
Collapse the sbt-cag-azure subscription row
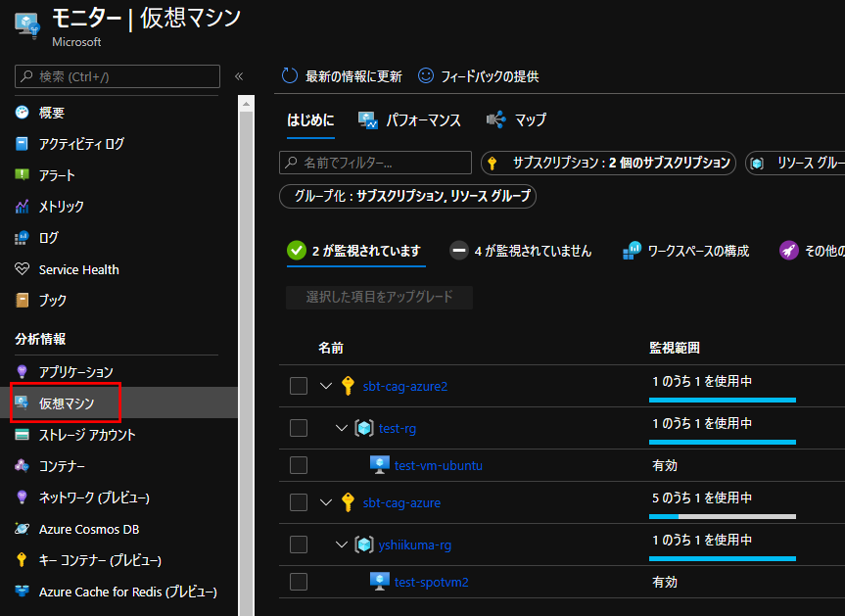(325, 502)
